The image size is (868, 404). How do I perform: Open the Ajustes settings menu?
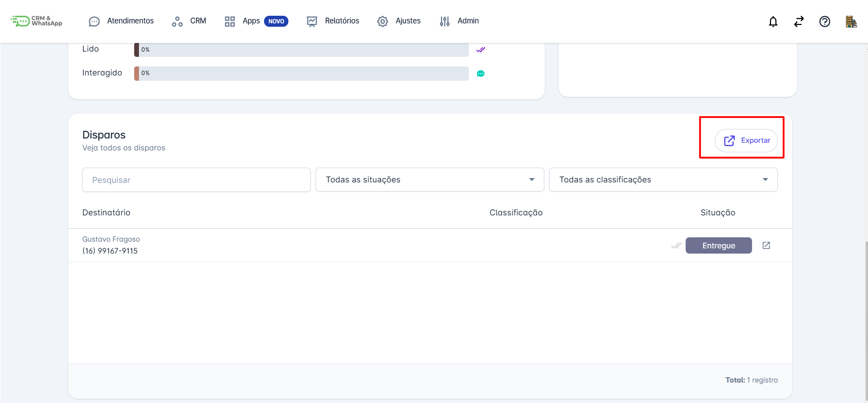399,21
